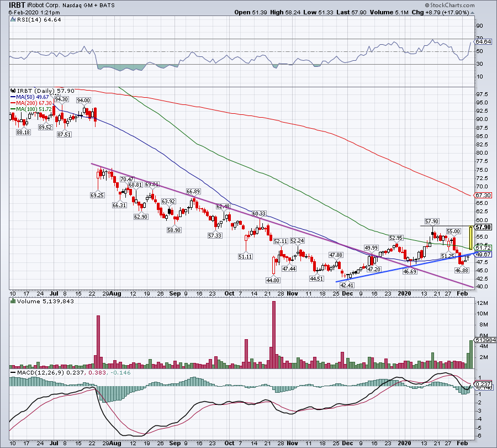Image resolution: width=497 pixels, height=448 pixels.
Task: Click the 0.237 MACD axis tag
Action: (483, 384)
